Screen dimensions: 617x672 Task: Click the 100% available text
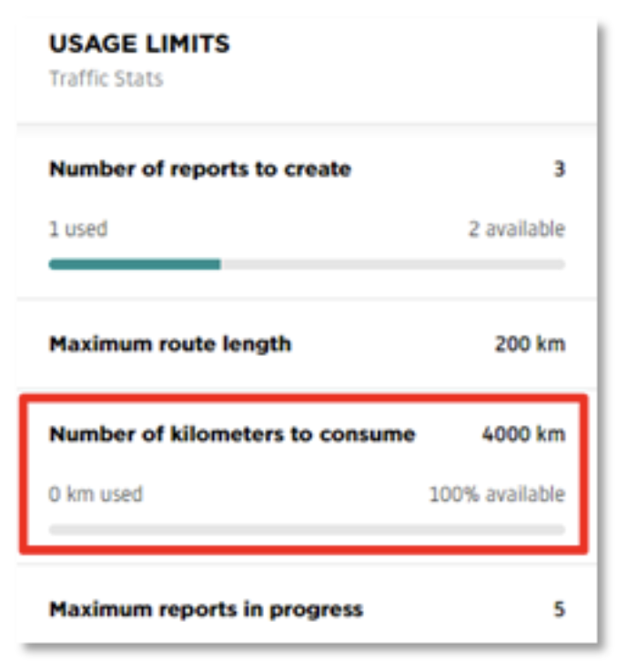point(497,494)
